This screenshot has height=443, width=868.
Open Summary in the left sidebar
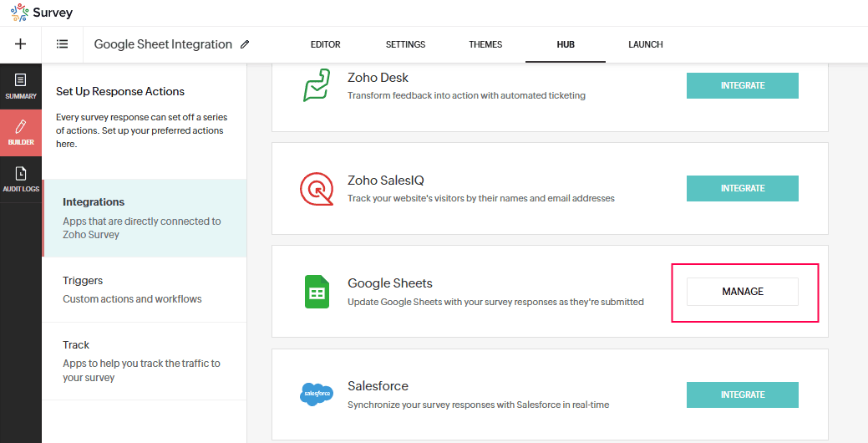click(x=21, y=86)
